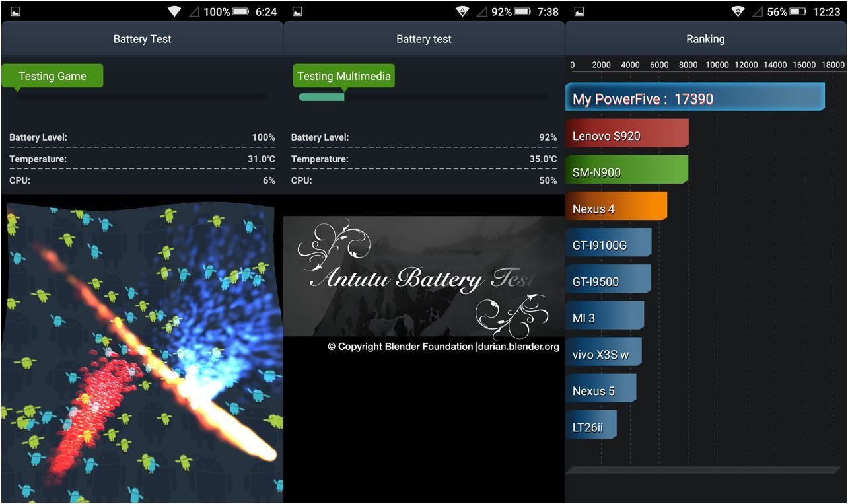Select the green Testing Game label

click(52, 76)
